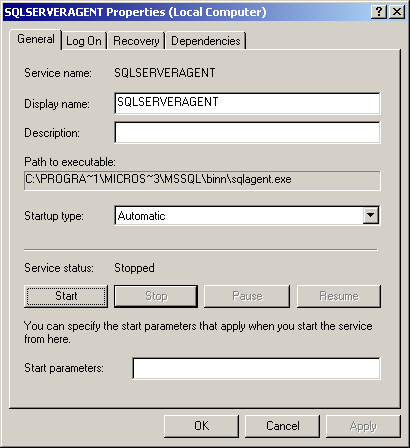
Task: Click into the Display name field
Action: pos(247,103)
